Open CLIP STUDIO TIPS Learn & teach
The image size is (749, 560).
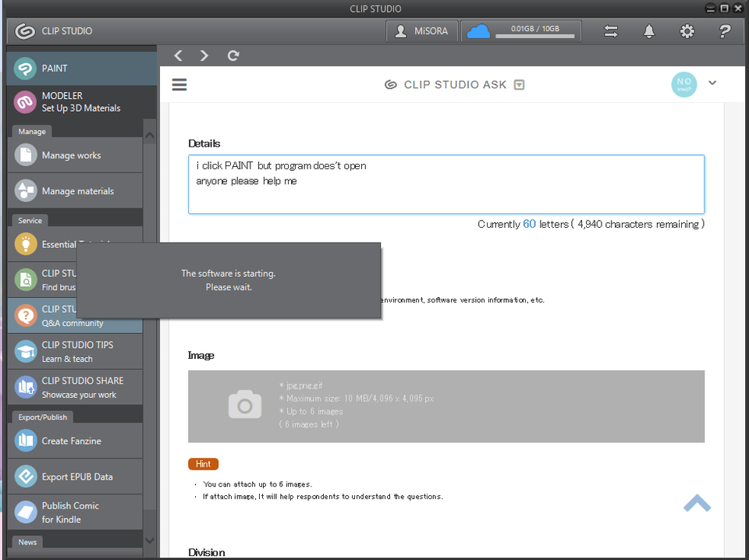(75, 352)
